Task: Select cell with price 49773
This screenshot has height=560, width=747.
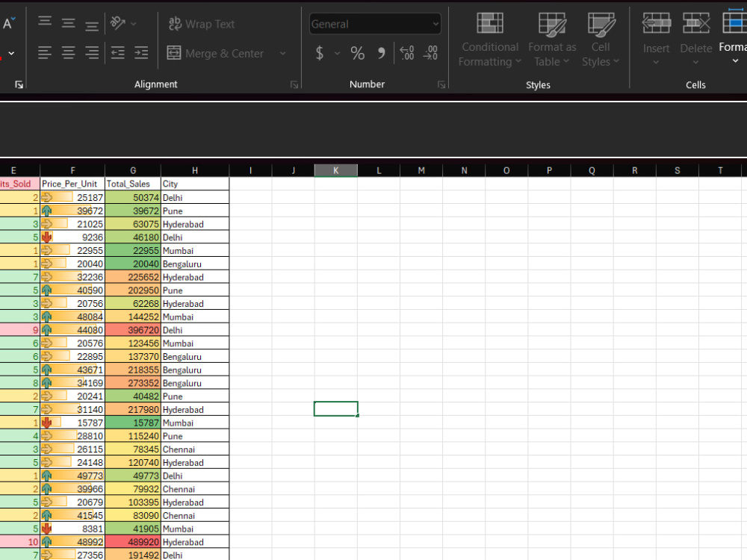Action: 72,476
